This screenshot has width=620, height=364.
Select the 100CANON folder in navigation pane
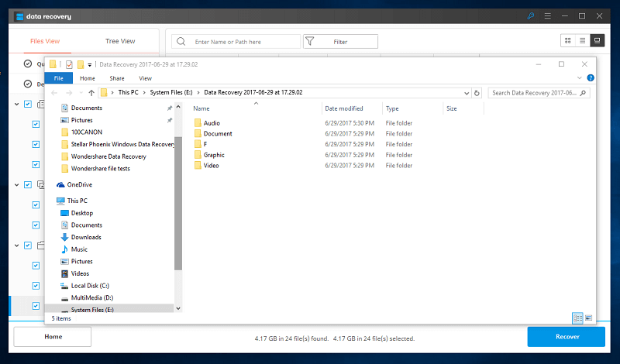[x=86, y=132]
